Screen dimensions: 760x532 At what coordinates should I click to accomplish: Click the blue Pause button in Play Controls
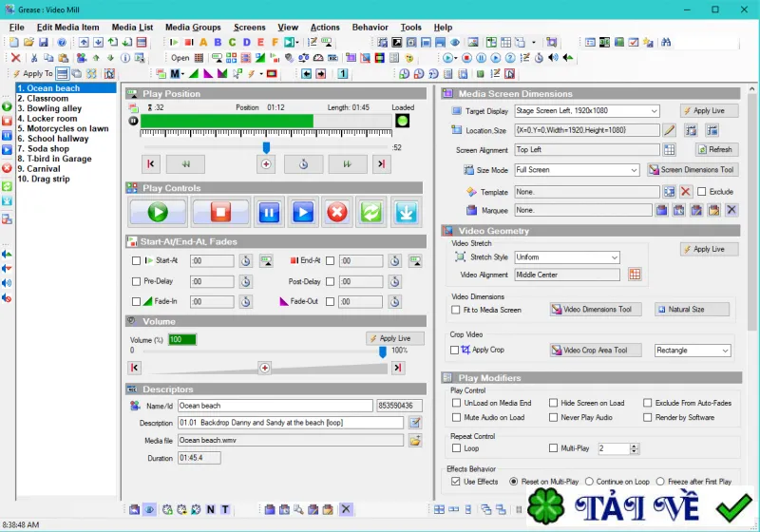[269, 212]
